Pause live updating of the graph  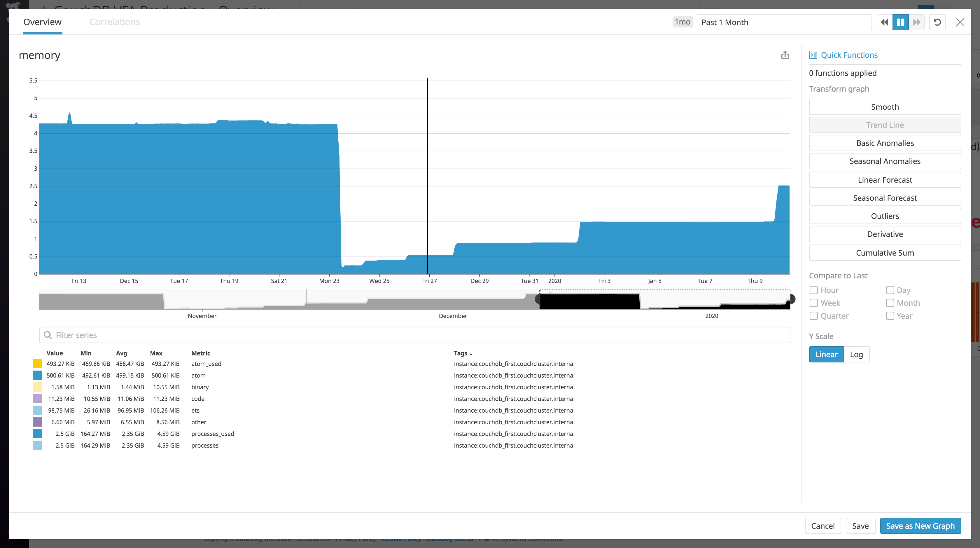(x=900, y=22)
